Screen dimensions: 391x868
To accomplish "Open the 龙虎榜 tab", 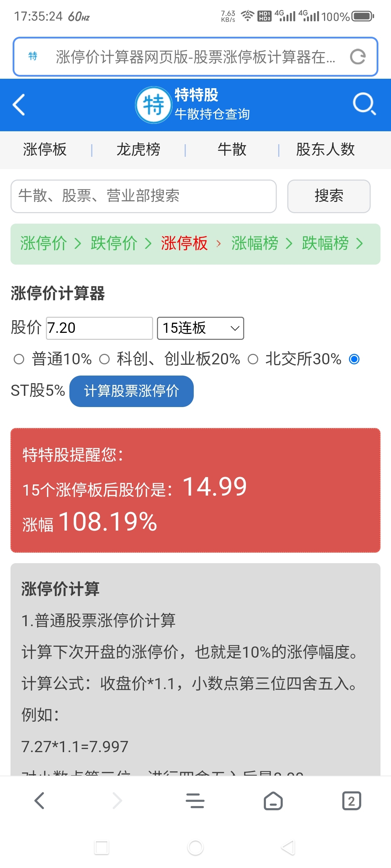I will point(138,150).
